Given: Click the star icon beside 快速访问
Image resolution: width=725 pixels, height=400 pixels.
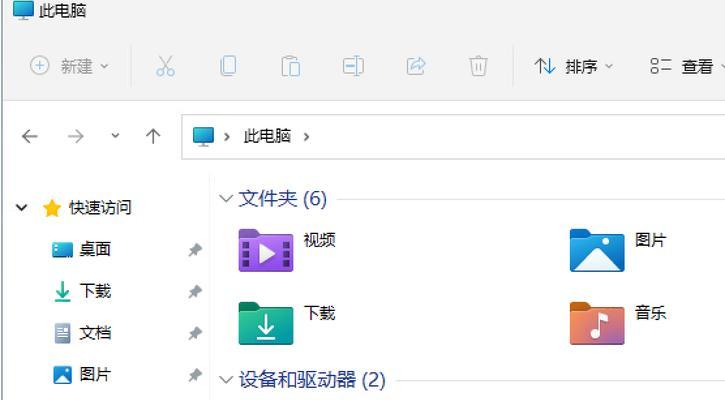Looking at the screenshot, I should (52, 208).
